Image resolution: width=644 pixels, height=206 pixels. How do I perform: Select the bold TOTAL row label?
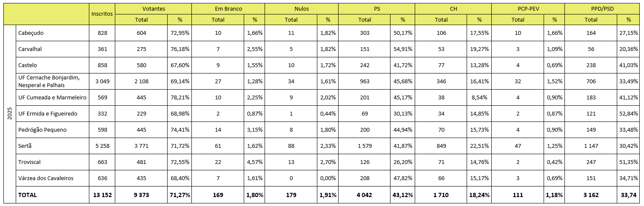[x=27, y=195]
